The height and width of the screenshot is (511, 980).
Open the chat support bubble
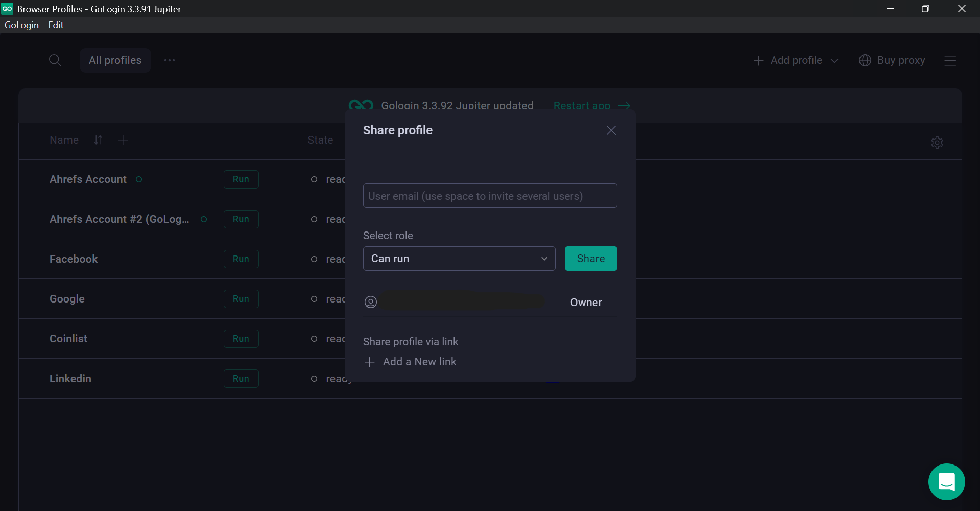946,482
